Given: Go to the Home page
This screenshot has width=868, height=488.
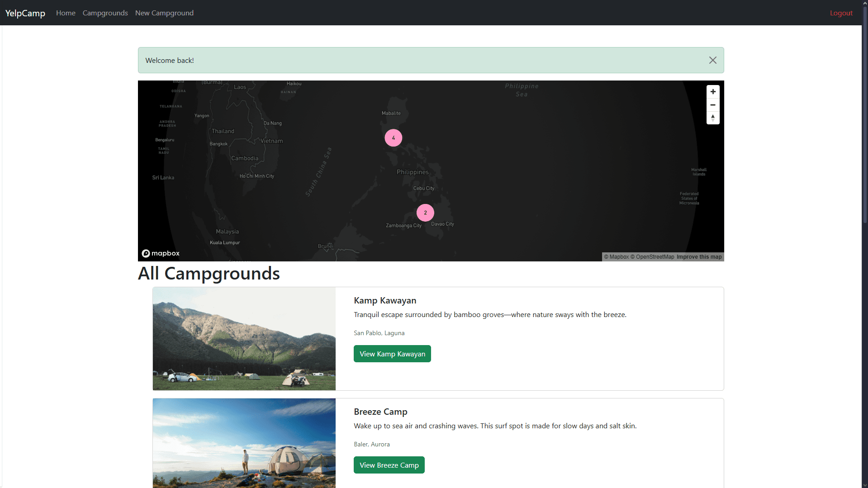Looking at the screenshot, I should click(66, 13).
